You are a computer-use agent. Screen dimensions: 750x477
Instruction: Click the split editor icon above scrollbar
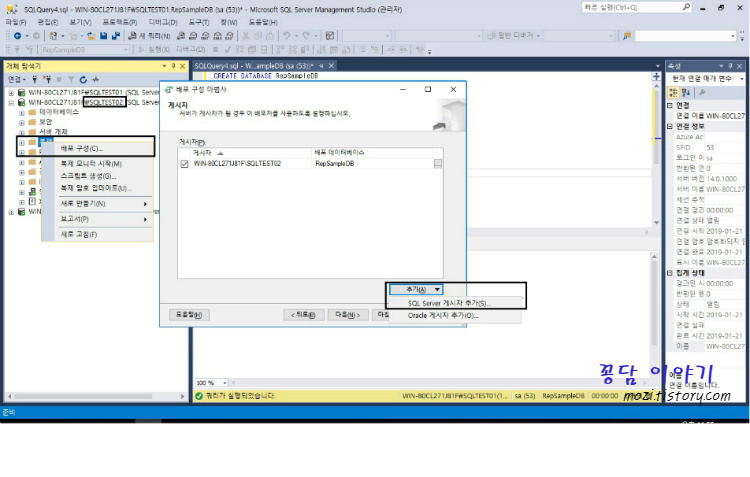pyautogui.click(x=656, y=77)
